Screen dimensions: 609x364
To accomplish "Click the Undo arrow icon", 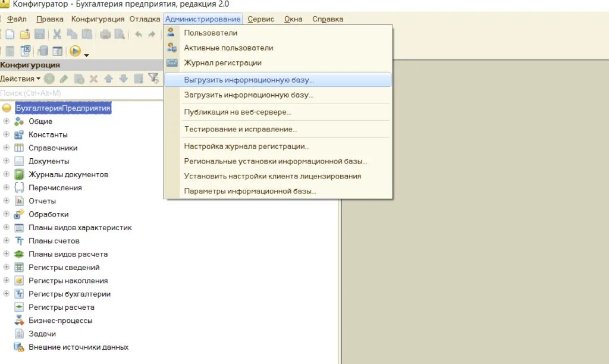I will [138, 34].
